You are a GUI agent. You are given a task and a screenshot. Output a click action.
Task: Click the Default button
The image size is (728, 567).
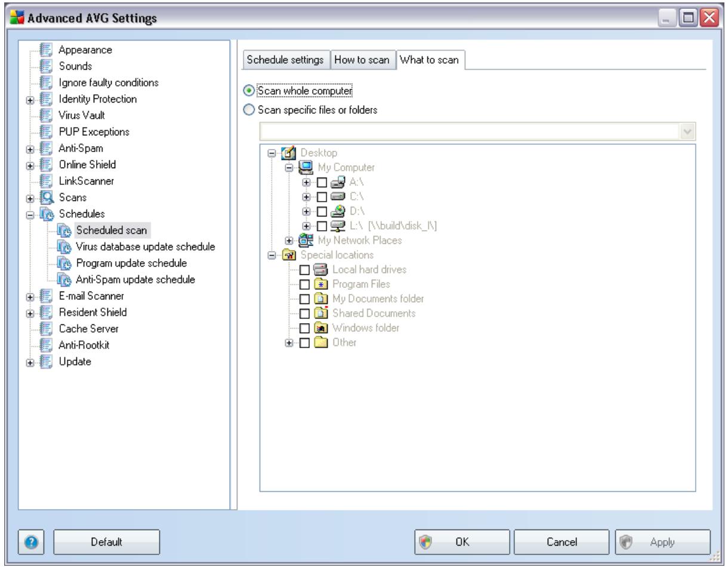[x=107, y=541]
